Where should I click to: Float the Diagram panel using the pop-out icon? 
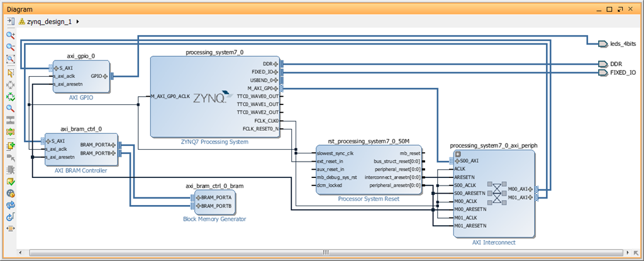coord(619,10)
